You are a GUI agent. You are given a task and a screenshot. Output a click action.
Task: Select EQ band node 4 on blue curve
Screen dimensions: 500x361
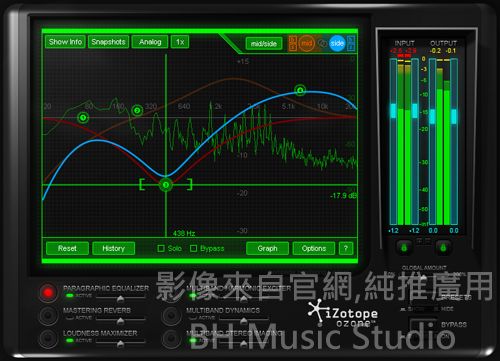click(300, 90)
